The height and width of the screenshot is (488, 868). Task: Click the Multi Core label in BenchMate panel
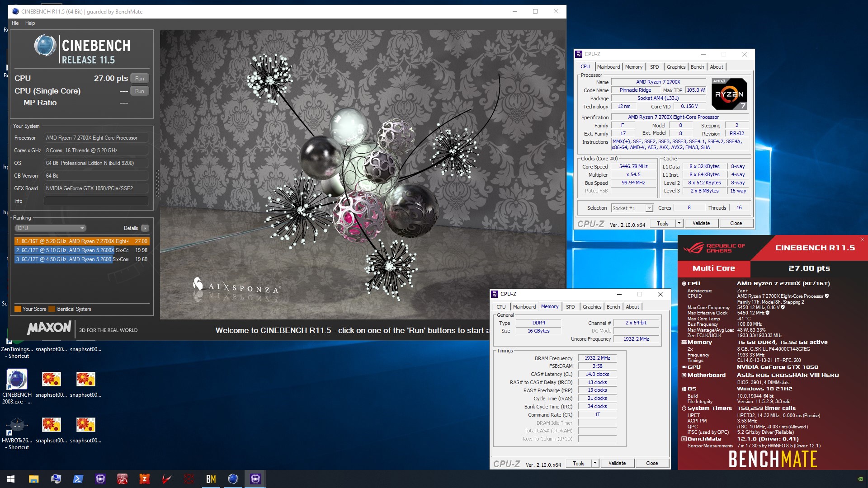click(x=714, y=268)
